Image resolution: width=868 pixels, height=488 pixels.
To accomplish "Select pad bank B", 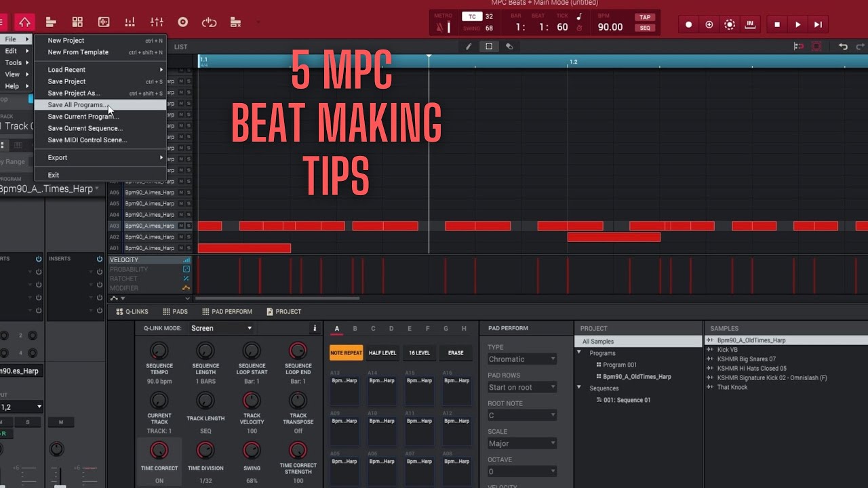I will coord(355,329).
